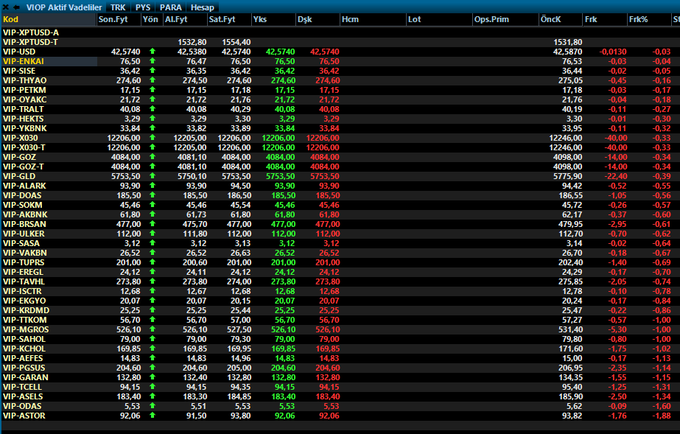
Task: Click the green up arrow in VIP-X030 row
Action: 153,138
